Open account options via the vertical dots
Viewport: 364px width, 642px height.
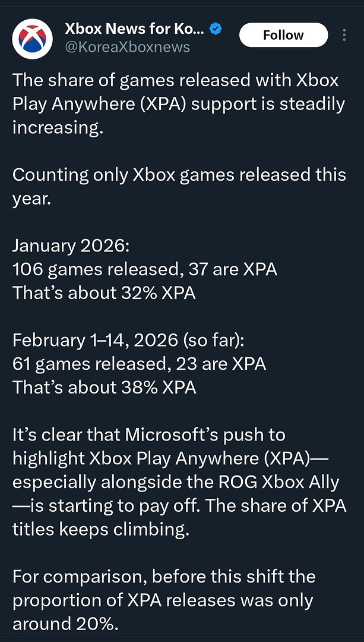tap(344, 34)
